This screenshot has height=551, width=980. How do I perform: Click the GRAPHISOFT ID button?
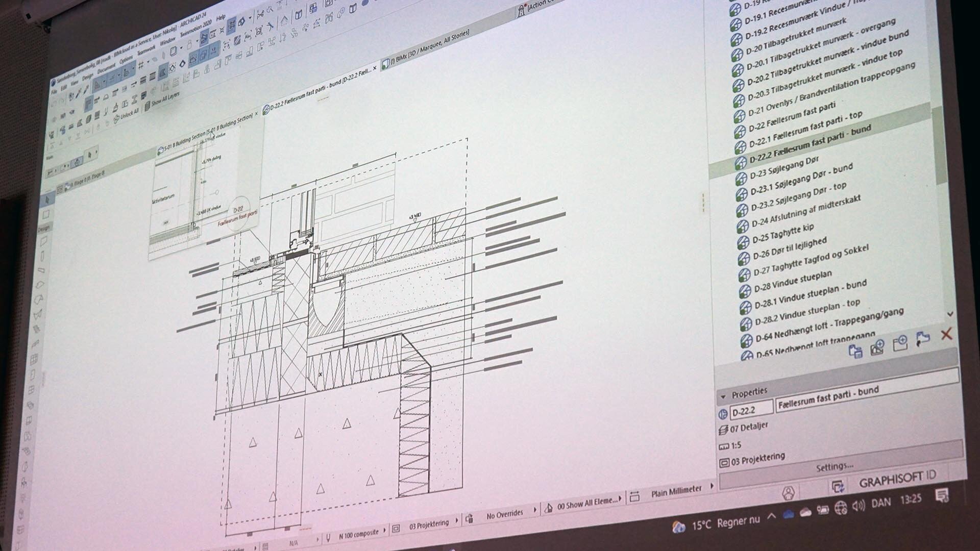pyautogui.click(x=897, y=479)
